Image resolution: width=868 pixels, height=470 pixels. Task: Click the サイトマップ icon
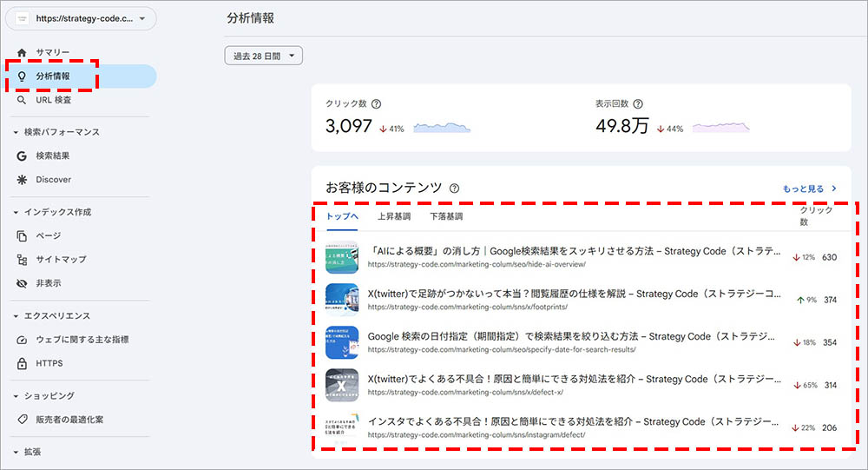(x=22, y=260)
